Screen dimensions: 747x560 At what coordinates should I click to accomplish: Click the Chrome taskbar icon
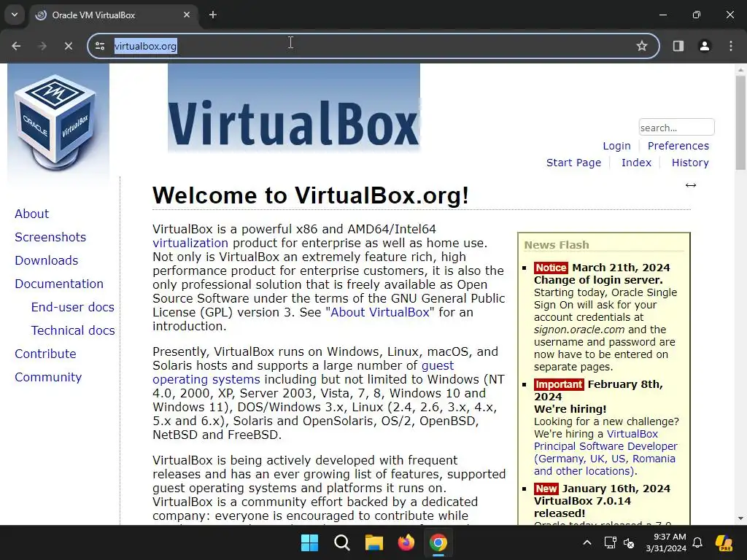pos(438,542)
